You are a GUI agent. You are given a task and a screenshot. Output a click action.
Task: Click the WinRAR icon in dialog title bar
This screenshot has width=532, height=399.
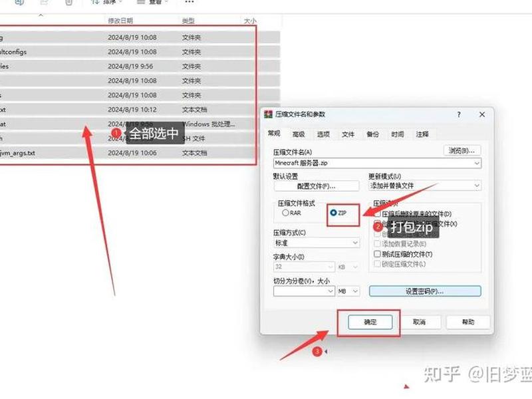(x=268, y=114)
